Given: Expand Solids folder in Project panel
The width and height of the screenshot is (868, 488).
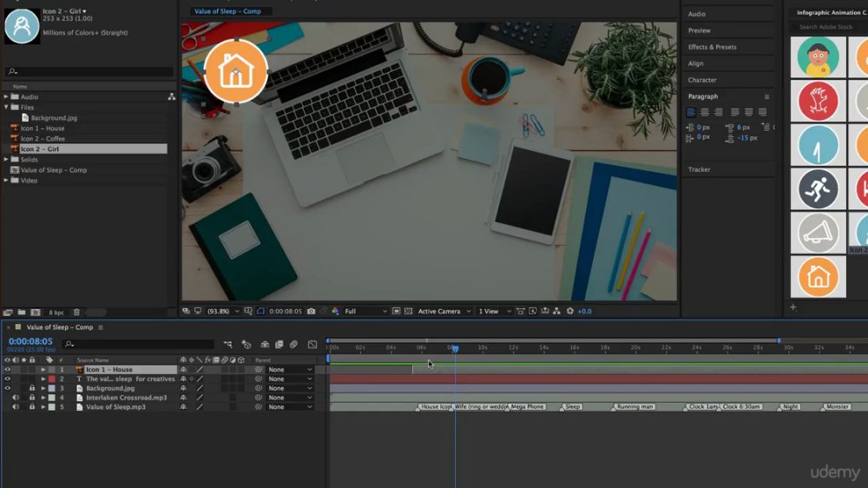Looking at the screenshot, I should (6, 160).
